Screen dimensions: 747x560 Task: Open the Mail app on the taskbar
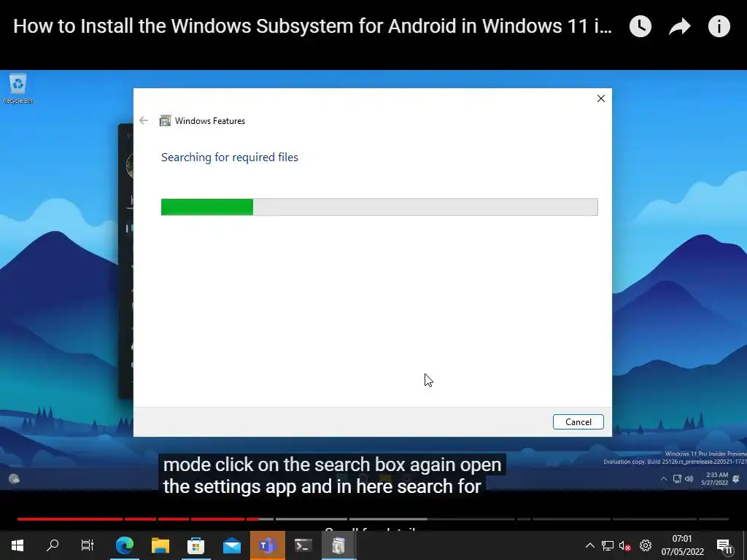(x=232, y=545)
